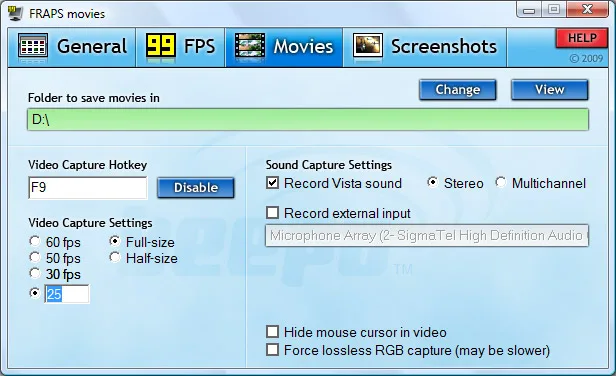Enable Force lossless RGB capture

click(272, 350)
